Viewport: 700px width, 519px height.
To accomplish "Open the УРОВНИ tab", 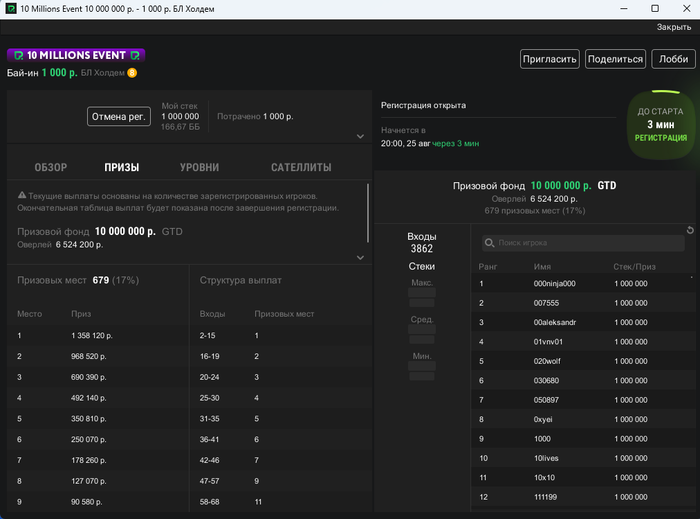I will 200,167.
